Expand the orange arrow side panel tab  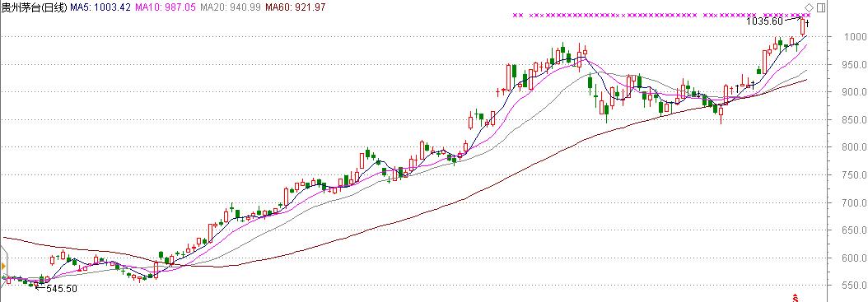point(3,266)
